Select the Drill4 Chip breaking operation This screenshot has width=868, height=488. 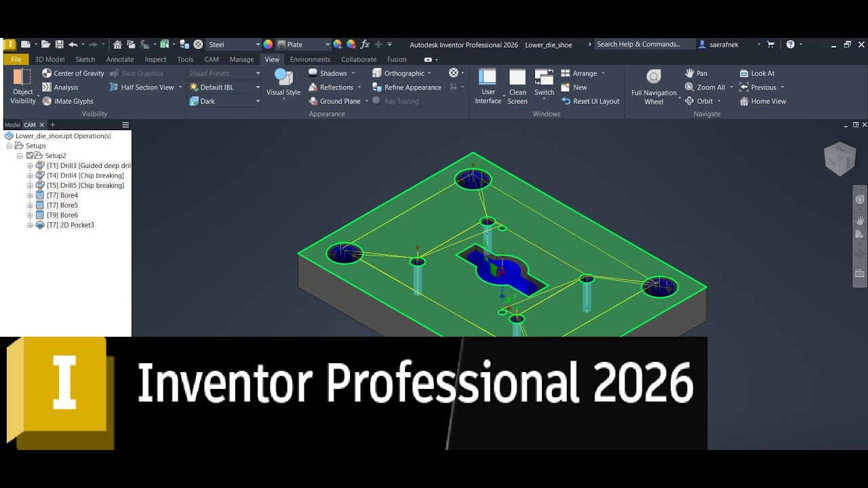[85, 176]
